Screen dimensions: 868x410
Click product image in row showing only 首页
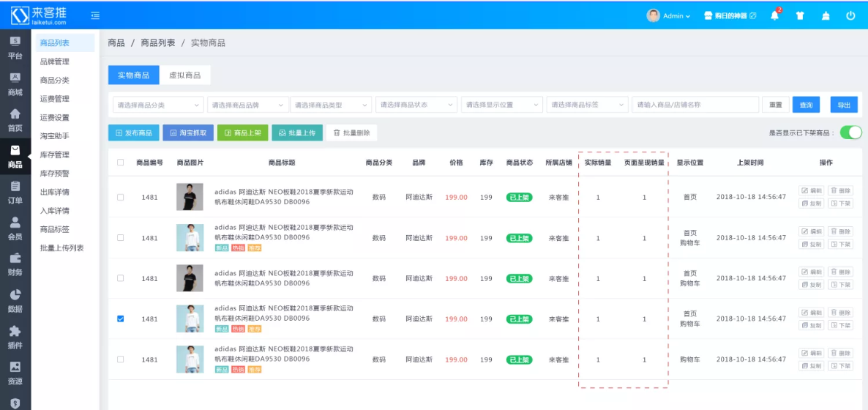190,197
